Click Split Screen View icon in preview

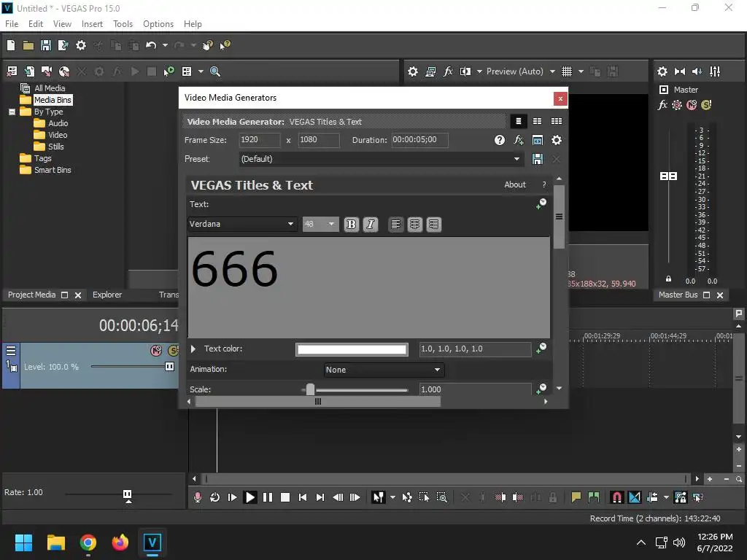click(465, 71)
